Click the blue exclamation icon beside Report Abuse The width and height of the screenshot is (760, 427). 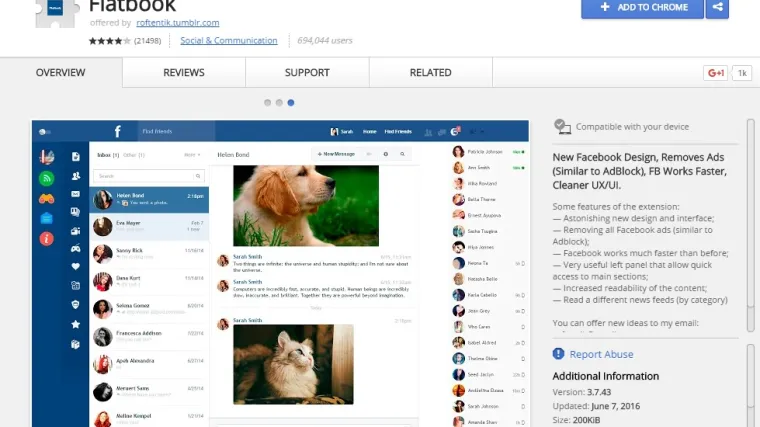pyautogui.click(x=558, y=353)
